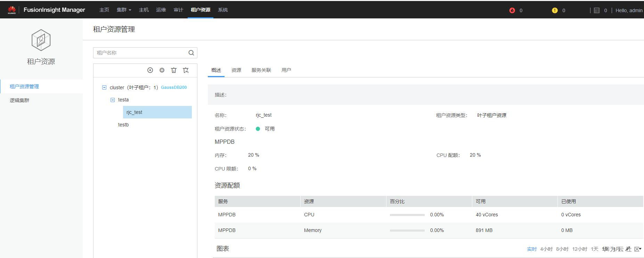Click the search magnifier icon in tenant name box
This screenshot has height=258, width=644.
pyautogui.click(x=191, y=53)
